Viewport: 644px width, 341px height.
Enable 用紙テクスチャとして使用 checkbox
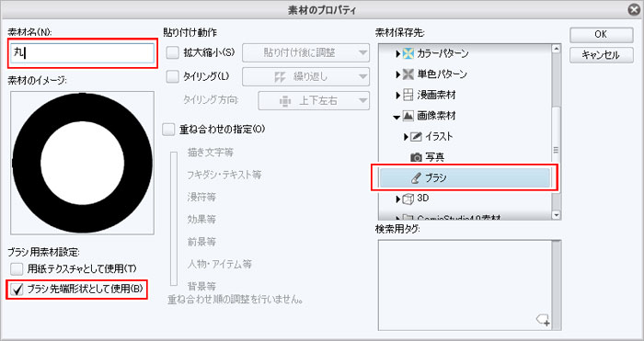17,269
